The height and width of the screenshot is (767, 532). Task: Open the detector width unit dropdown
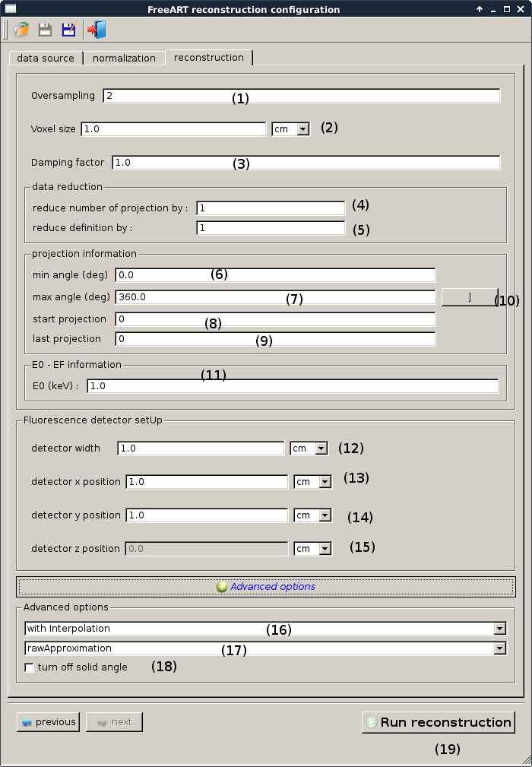tap(309, 448)
